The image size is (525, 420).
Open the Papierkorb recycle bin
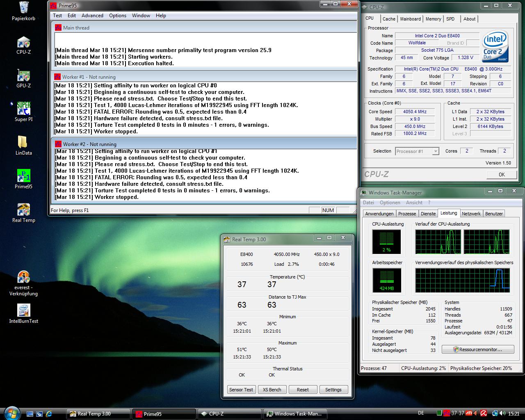click(x=23, y=9)
